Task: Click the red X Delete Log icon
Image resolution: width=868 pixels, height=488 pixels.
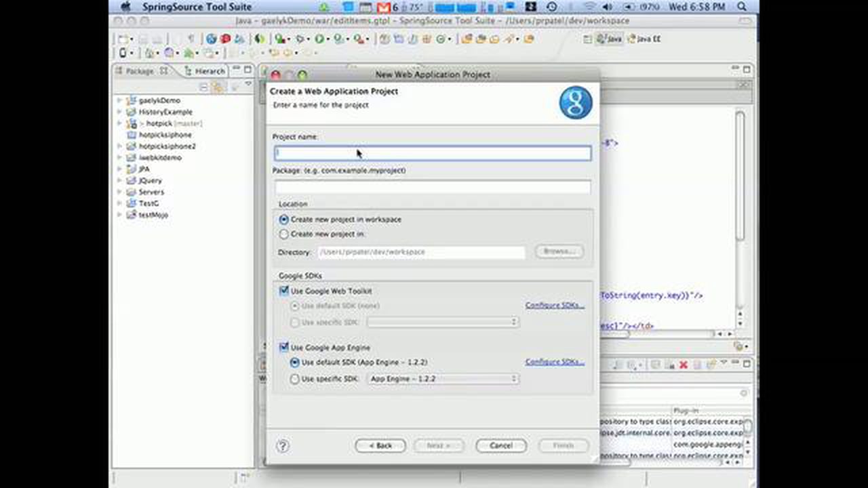Action: click(x=683, y=365)
